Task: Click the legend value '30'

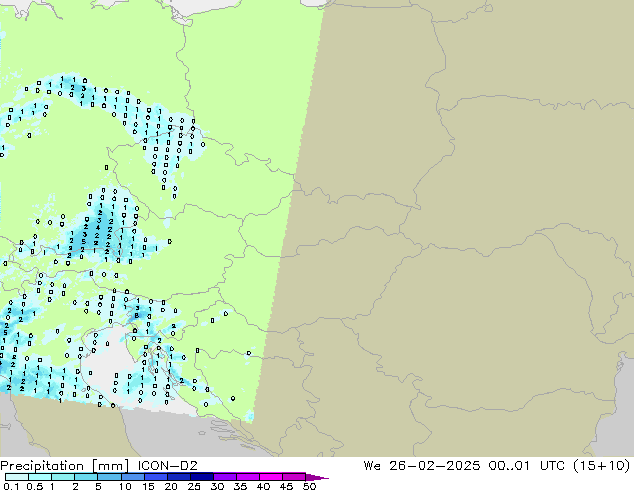Action: [x=217, y=486]
